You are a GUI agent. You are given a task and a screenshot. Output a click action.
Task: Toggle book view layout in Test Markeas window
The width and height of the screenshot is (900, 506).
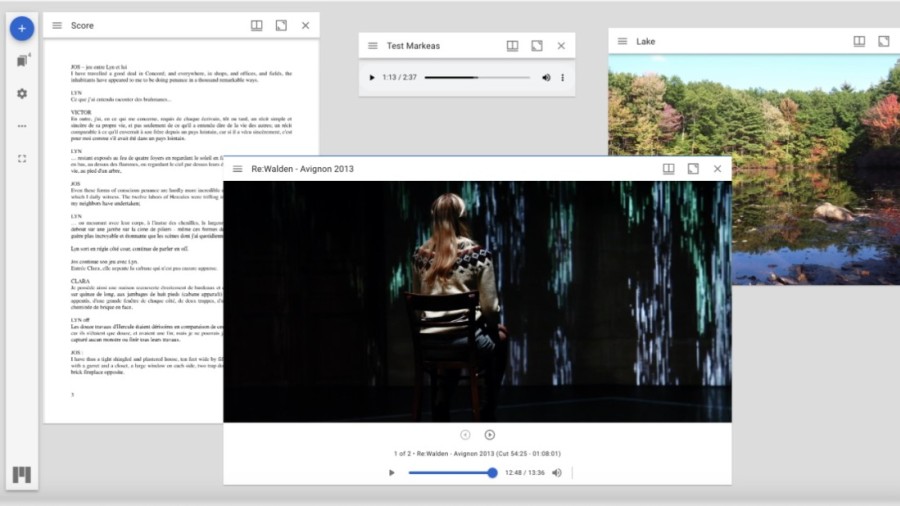pos(513,45)
